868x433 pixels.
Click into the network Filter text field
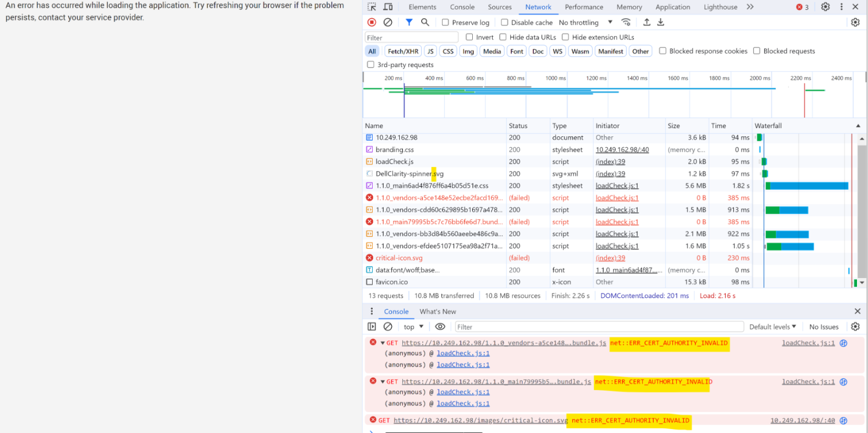[411, 37]
